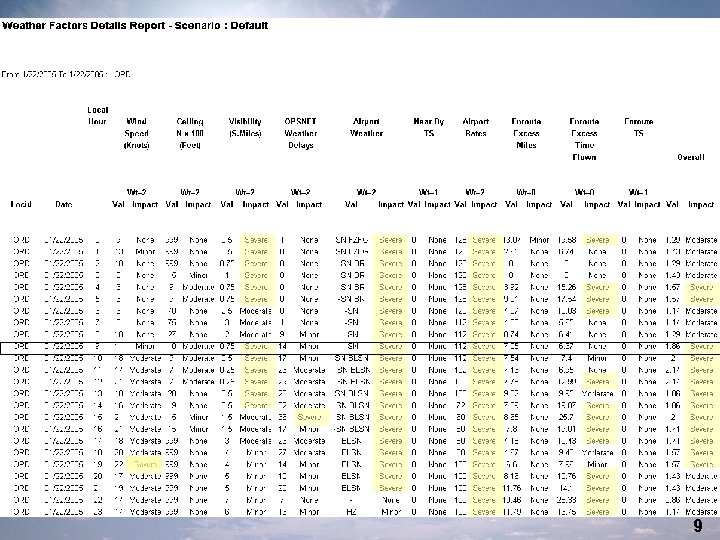Viewport: 720px width, 540px height.
Task: Select the OPSNET Weather Delays header
Action: point(300,133)
